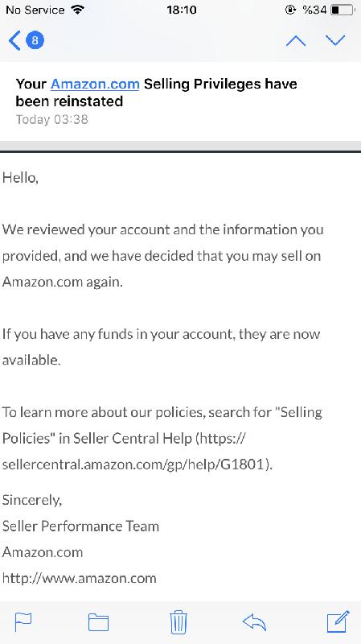
Task: Compose a new message with the pencil icon
Action: point(338,621)
